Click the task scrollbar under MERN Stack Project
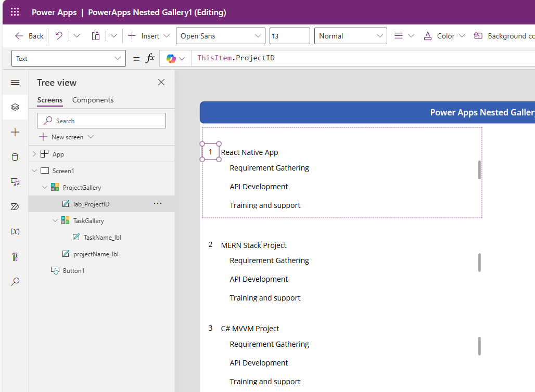Image resolution: width=535 pixels, height=392 pixels. click(479, 263)
